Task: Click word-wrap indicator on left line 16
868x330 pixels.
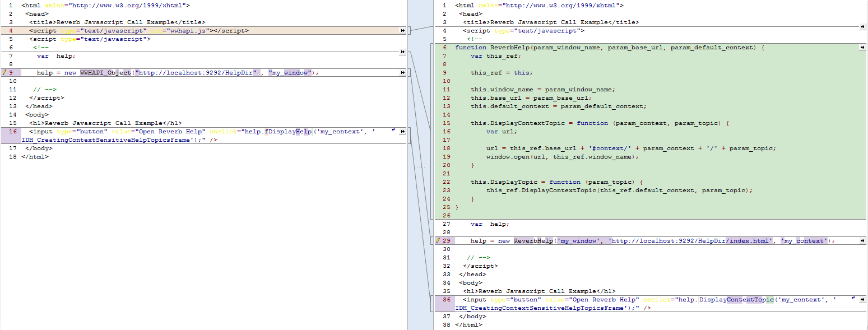Action: [x=393, y=130]
